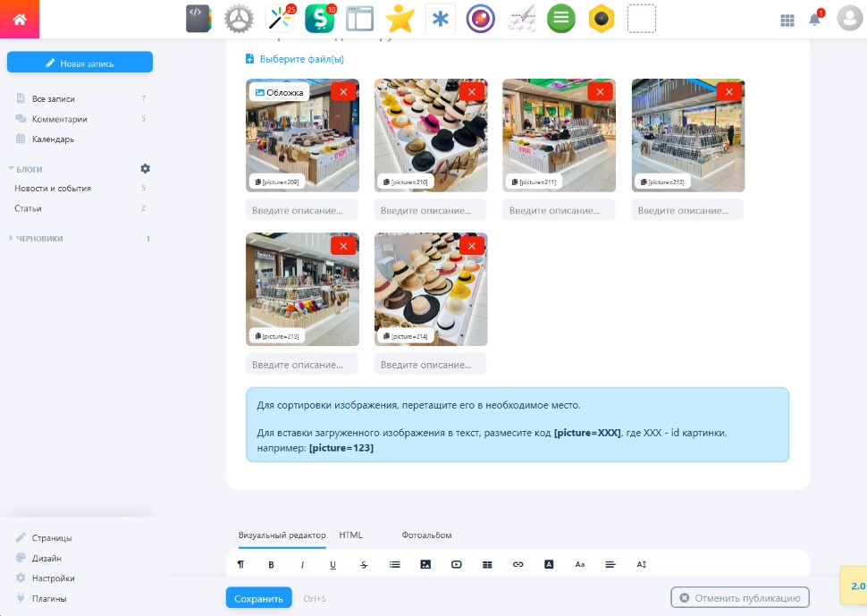
Task: Click description field under picture=210
Action: click(x=430, y=210)
